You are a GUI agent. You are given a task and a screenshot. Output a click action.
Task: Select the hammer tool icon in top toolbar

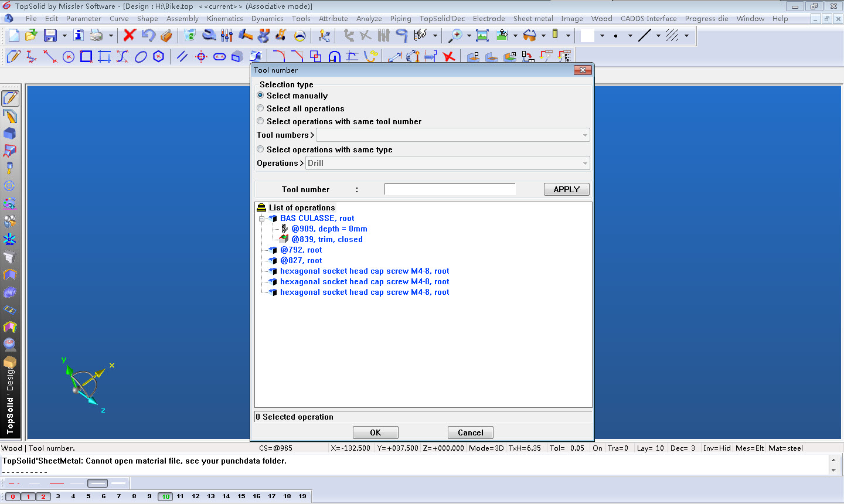click(246, 35)
